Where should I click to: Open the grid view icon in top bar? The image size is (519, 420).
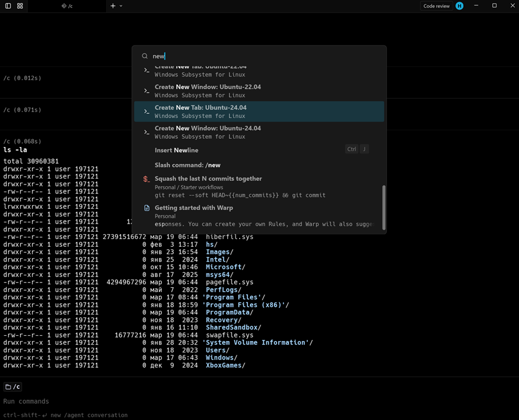pos(20,6)
